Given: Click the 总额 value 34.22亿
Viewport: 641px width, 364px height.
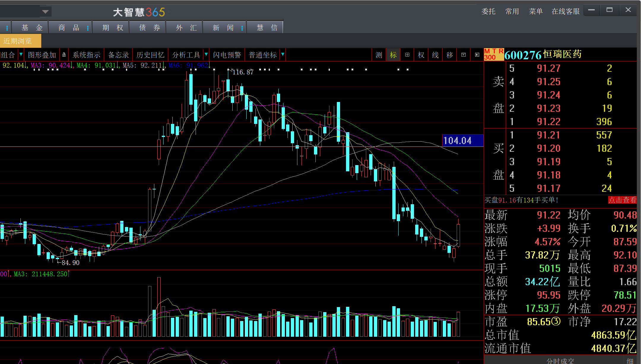Looking at the screenshot, I should [542, 282].
